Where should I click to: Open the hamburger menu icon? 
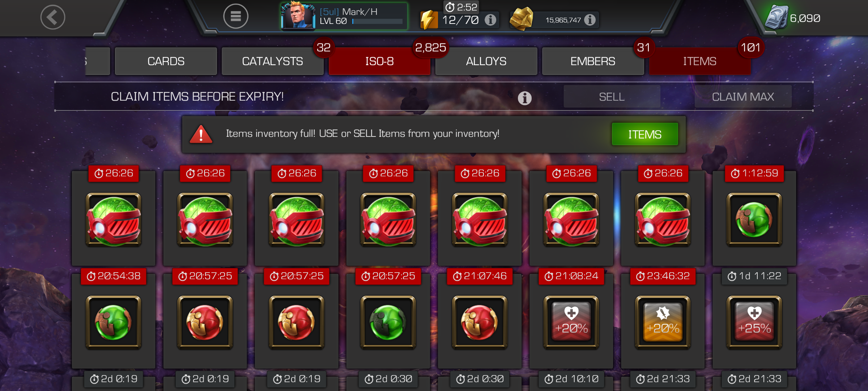[236, 16]
